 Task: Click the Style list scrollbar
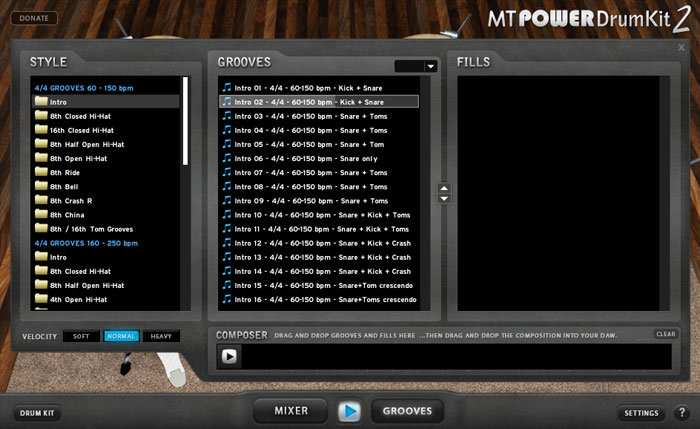pos(185,121)
